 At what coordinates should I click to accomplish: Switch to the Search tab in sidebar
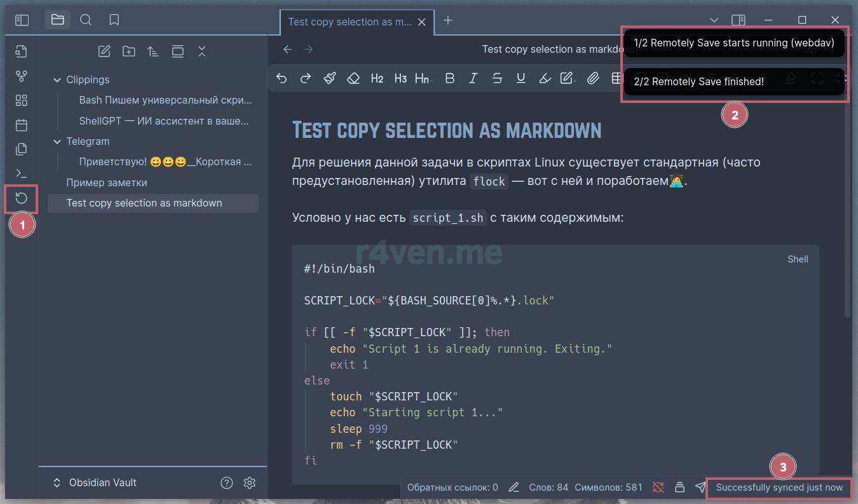86,20
